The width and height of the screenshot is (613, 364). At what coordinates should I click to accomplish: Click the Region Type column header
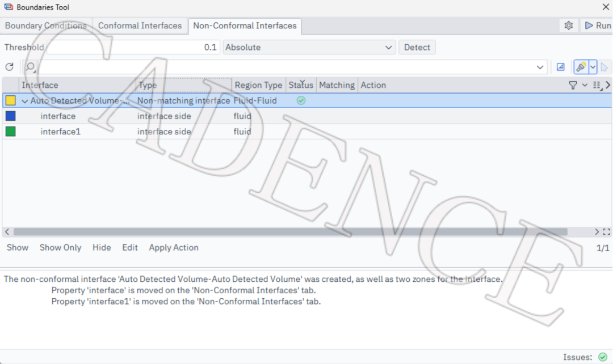(258, 85)
